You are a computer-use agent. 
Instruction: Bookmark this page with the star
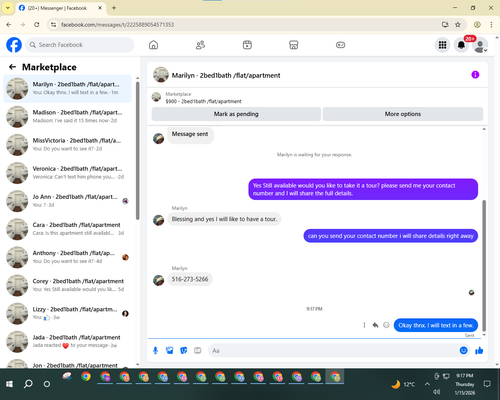pyautogui.click(x=458, y=25)
